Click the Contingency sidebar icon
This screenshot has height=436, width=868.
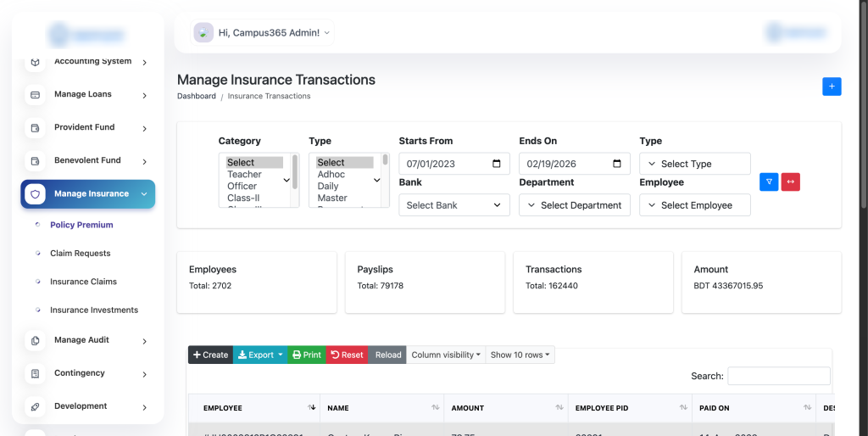click(x=35, y=374)
